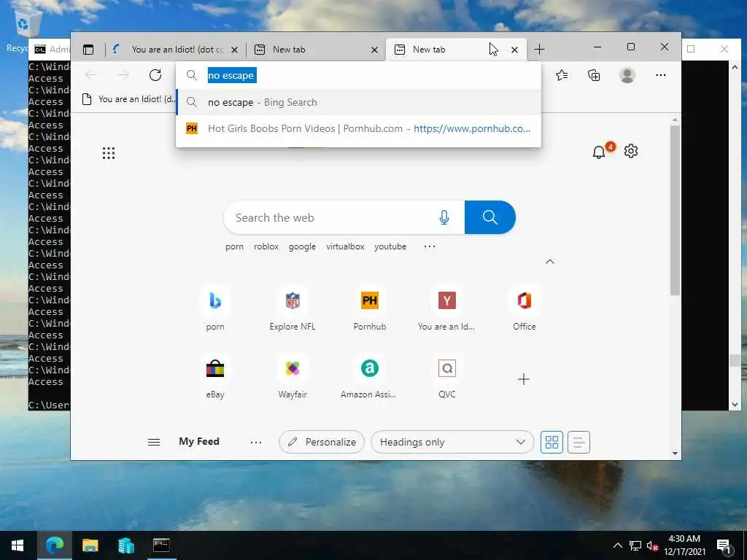Viewport: 747px width, 560px height.
Task: Open the My Feed hamburger menu
Action: 153,442
